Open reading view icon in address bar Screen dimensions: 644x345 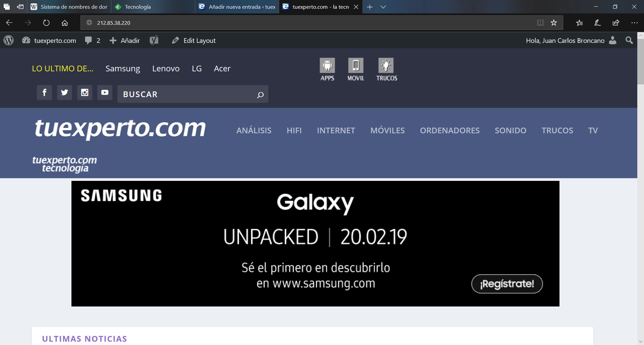point(540,23)
